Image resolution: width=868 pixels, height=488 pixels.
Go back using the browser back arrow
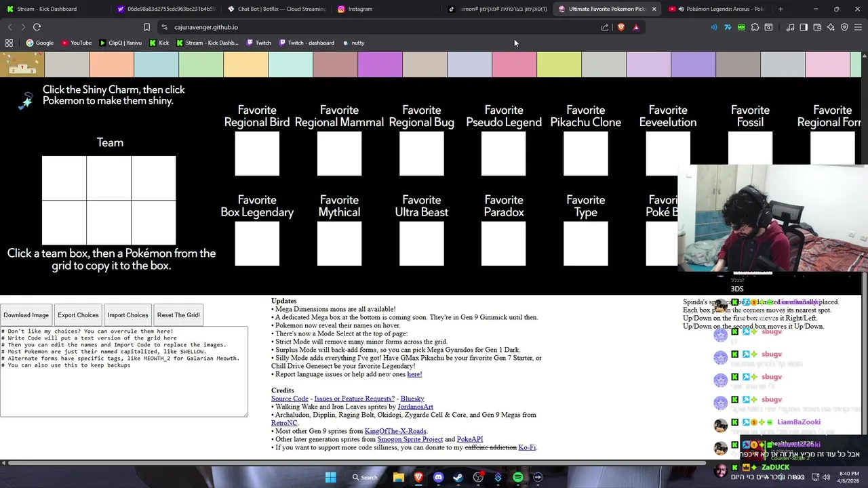click(x=9, y=27)
